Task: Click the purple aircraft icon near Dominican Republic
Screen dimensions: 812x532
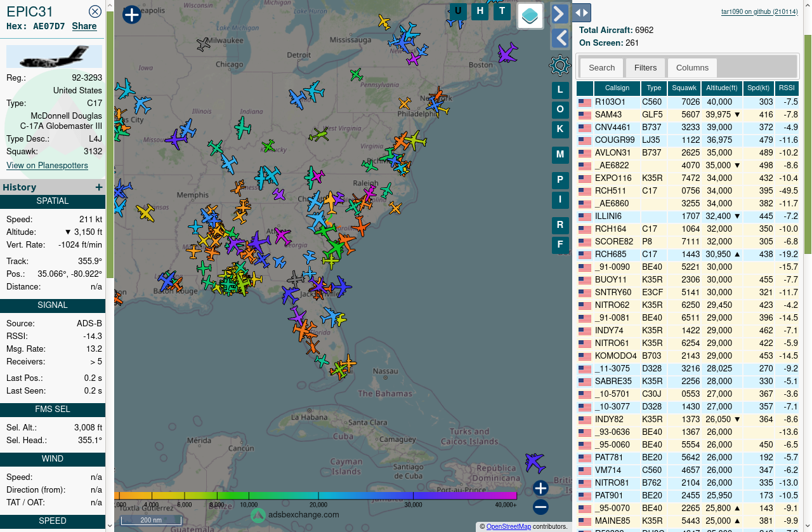Action: tap(535, 462)
